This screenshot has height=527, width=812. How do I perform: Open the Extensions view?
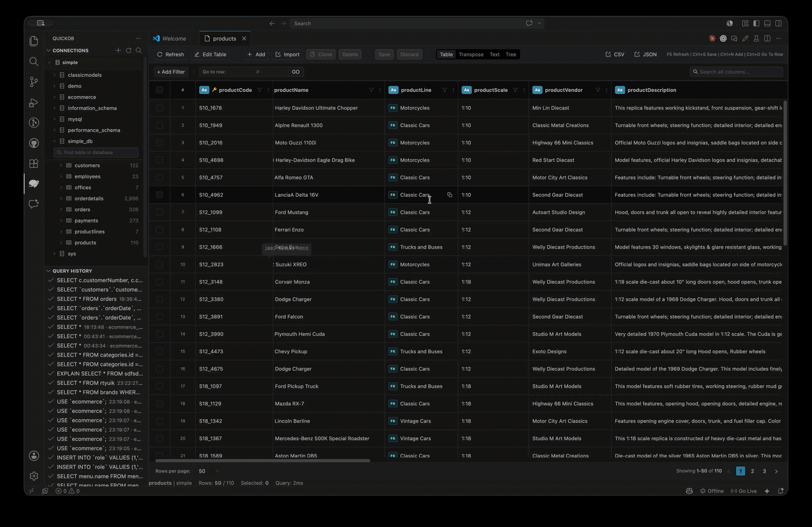coord(34,164)
